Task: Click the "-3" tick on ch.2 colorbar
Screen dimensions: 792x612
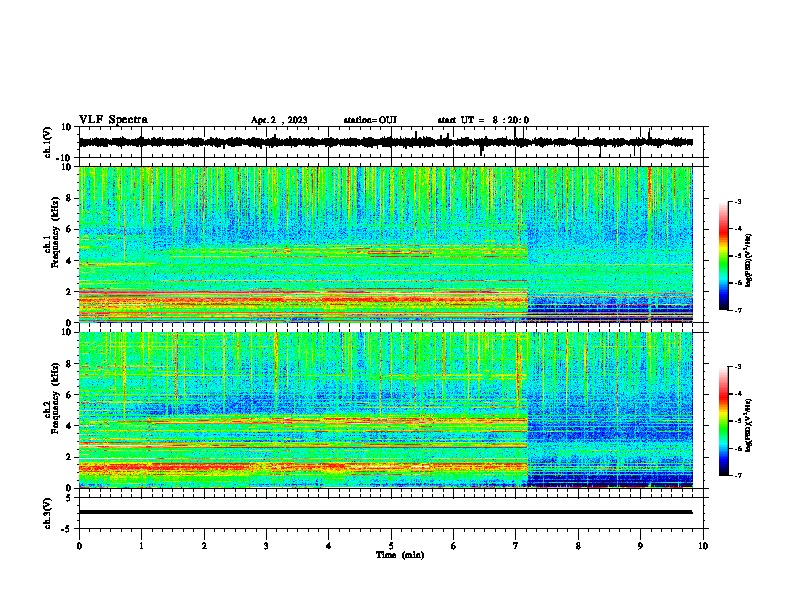Action: 738,367
